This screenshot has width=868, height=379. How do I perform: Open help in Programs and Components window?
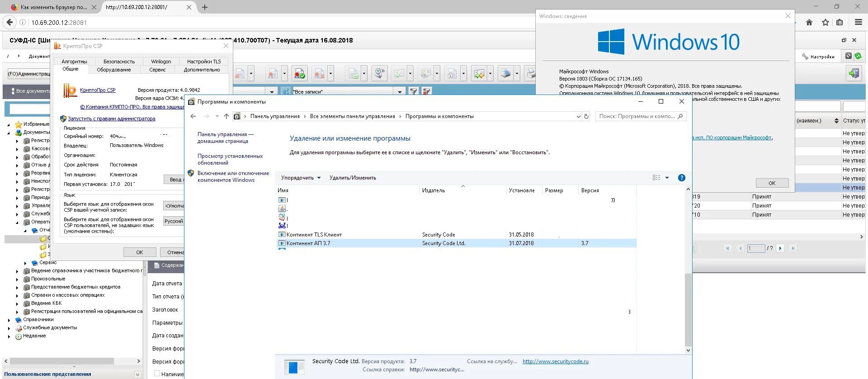[x=682, y=178]
